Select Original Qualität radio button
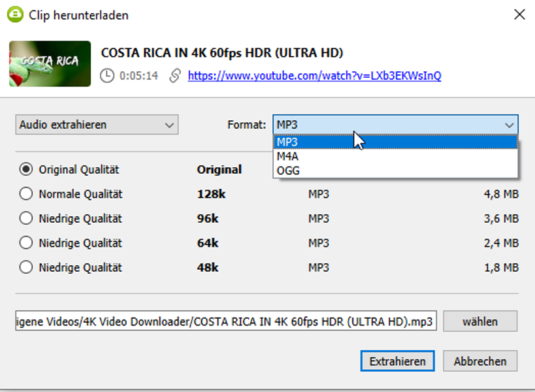This screenshot has height=392, width=535. (x=26, y=169)
